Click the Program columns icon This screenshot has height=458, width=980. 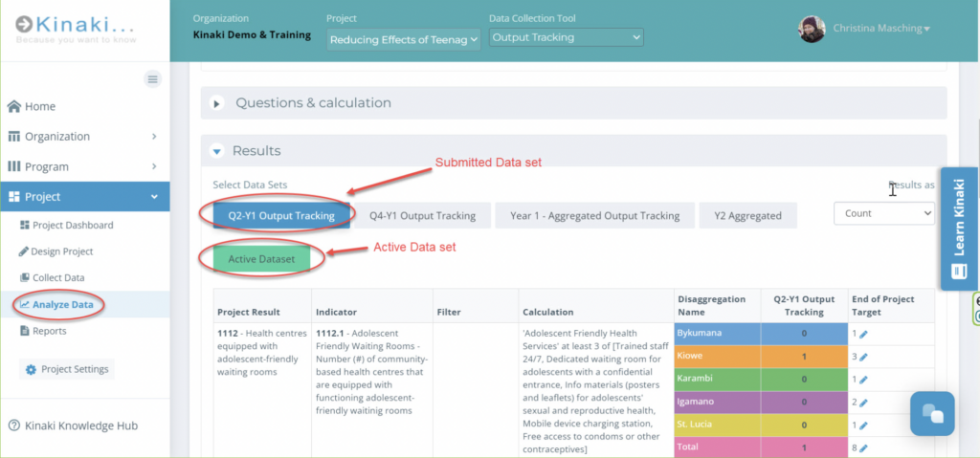[x=13, y=166]
